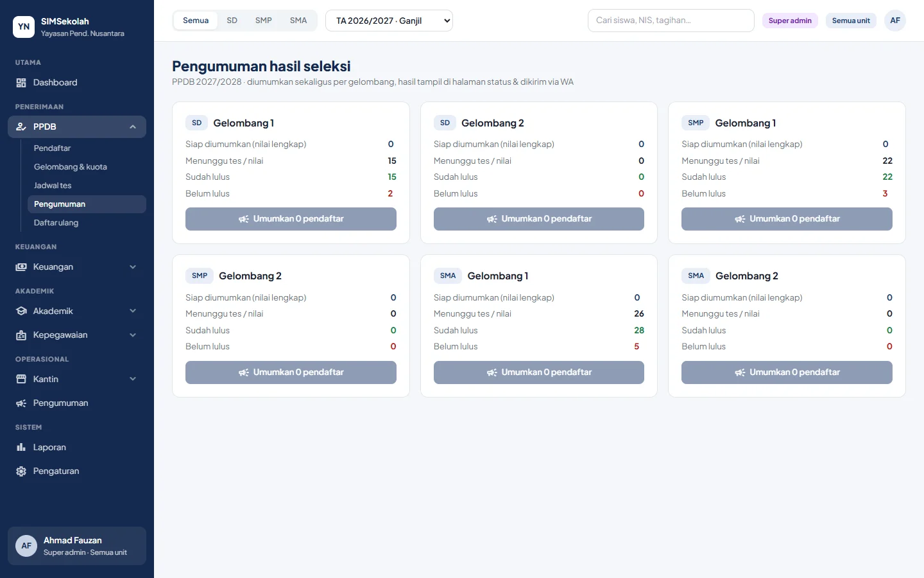Viewport: 924px width, 578px height.
Task: Click the Semua unit badge in top bar
Action: [851, 21]
